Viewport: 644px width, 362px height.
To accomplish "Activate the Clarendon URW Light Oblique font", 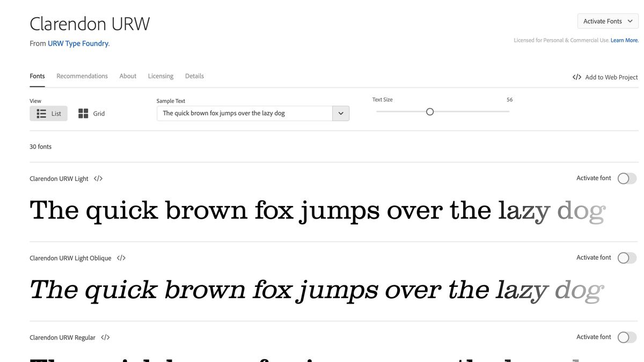I will 626,257.
